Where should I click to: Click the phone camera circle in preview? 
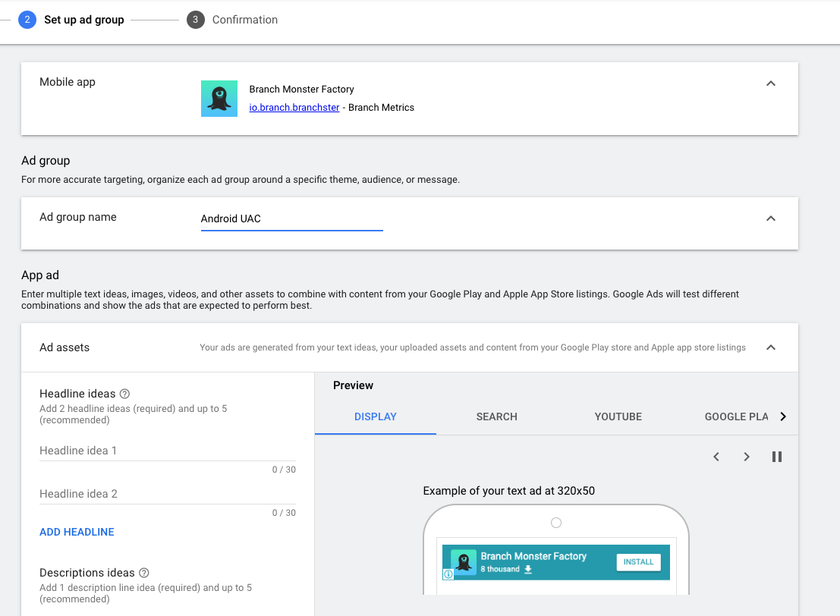[x=556, y=523]
